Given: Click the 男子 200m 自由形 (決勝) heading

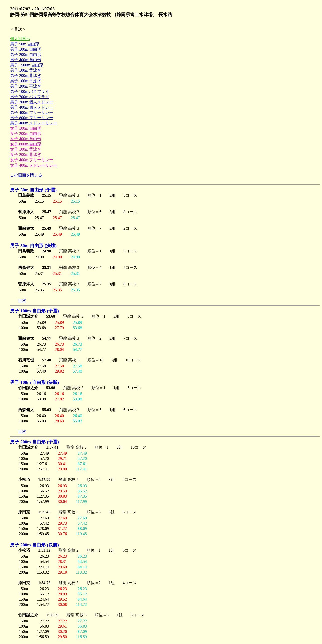Looking at the screenshot, I should pos(35,545).
